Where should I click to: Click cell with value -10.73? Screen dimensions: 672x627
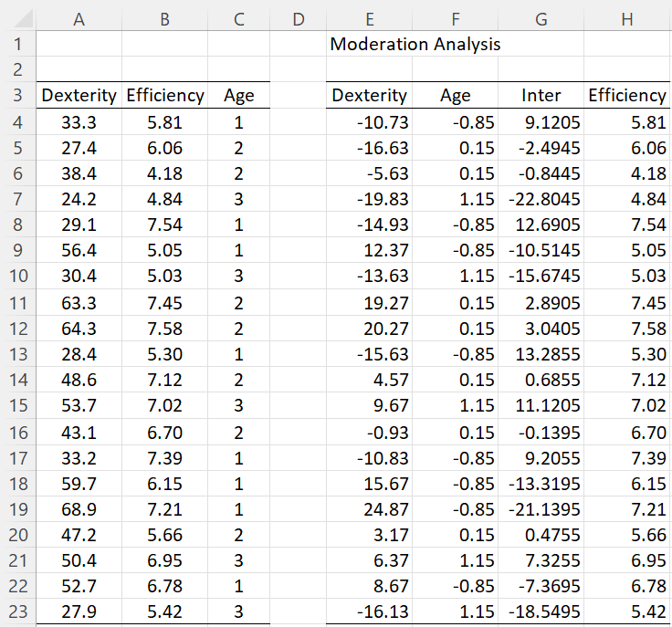370,122
